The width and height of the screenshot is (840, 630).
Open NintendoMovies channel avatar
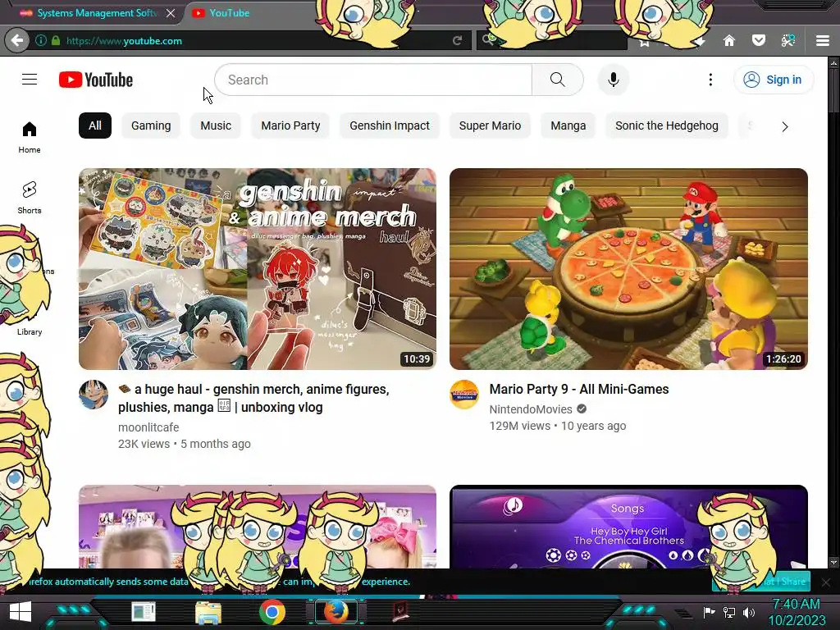(x=464, y=395)
